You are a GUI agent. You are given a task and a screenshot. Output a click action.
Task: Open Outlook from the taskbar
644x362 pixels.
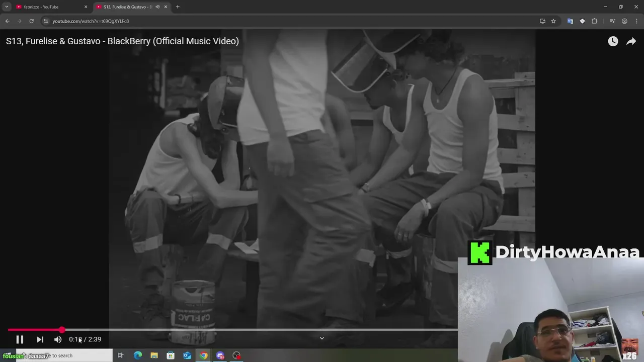click(187, 355)
